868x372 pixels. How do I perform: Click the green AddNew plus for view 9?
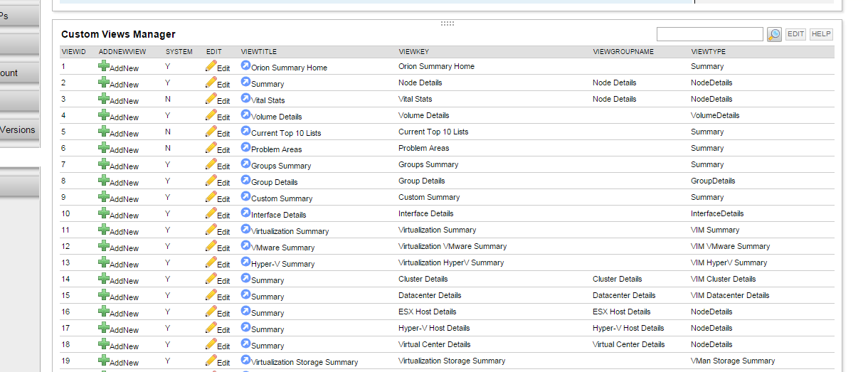[104, 197]
